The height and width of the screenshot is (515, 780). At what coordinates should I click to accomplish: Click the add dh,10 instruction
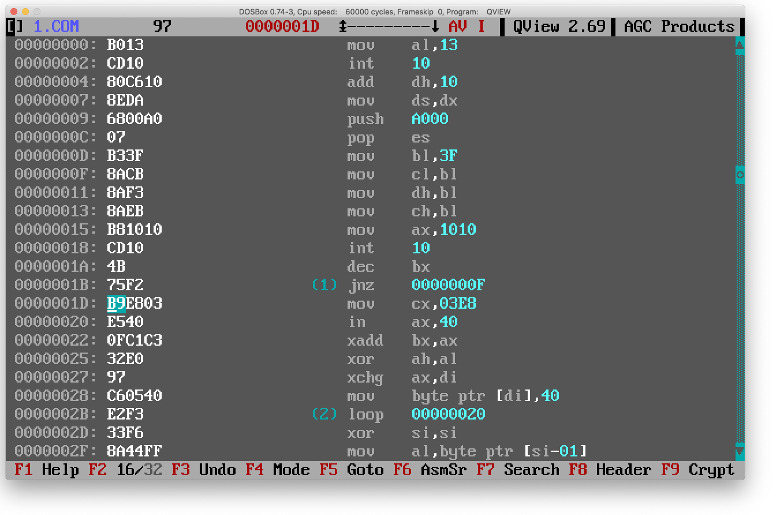(402, 82)
